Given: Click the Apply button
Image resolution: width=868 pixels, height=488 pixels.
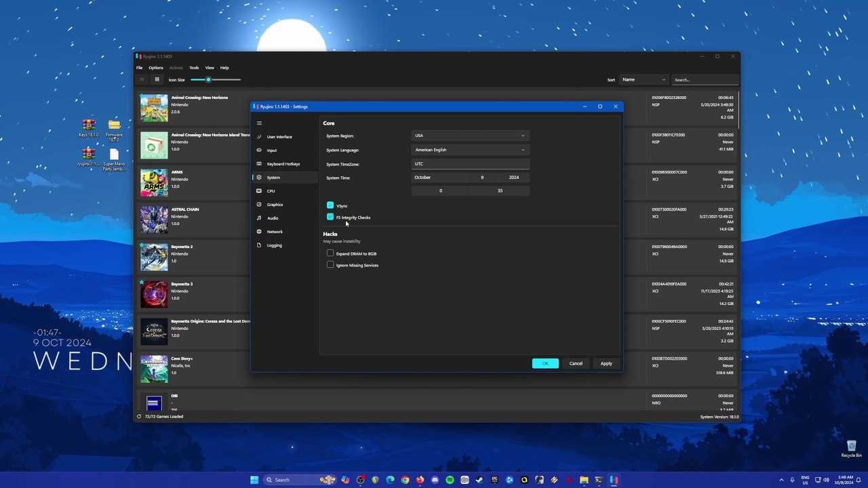Looking at the screenshot, I should tap(606, 363).
